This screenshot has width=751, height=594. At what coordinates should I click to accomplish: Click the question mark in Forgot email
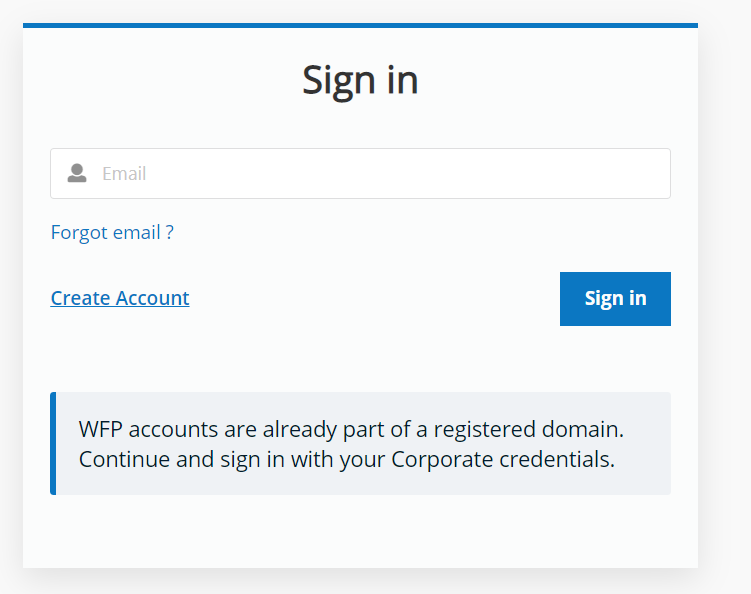[170, 233]
